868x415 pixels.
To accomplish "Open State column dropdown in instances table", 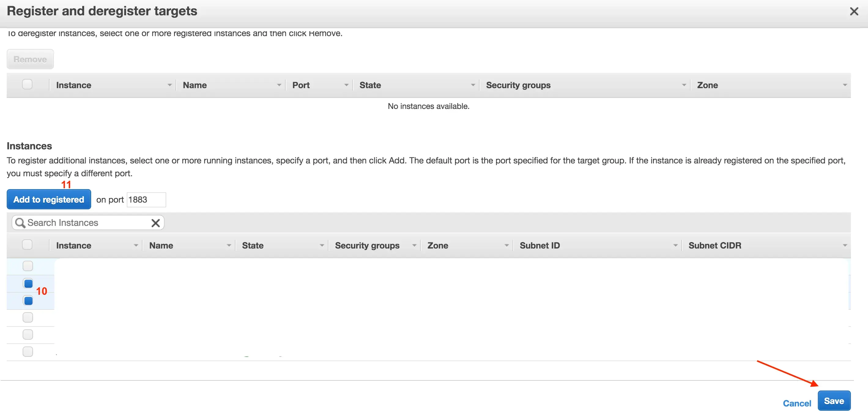I will 322,245.
